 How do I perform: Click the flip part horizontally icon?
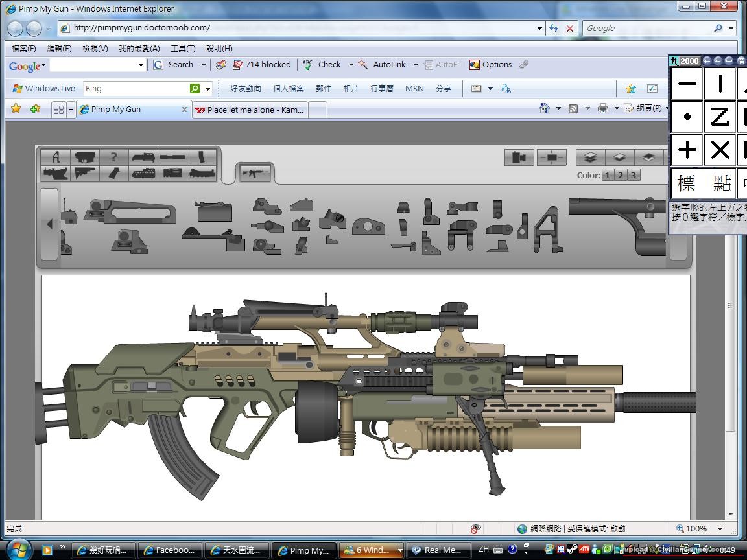(519, 157)
